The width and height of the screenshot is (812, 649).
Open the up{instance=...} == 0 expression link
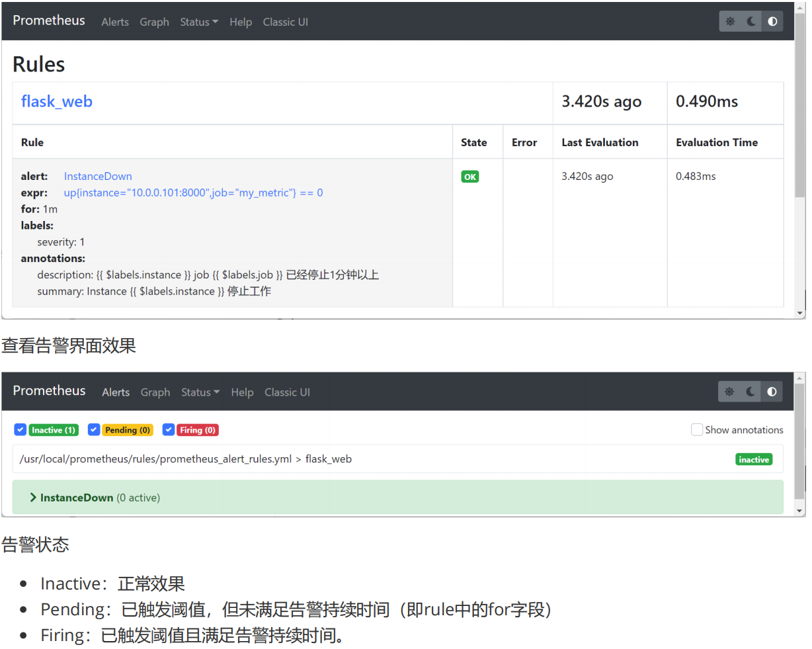(x=193, y=193)
